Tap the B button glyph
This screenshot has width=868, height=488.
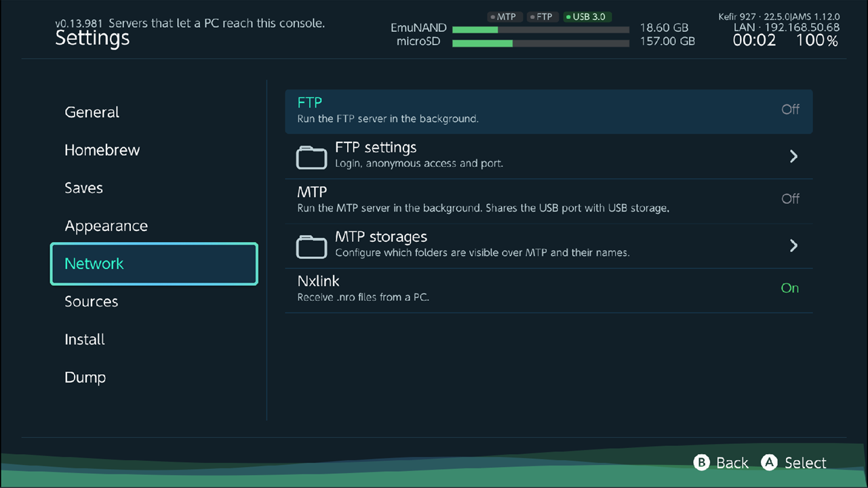pos(701,462)
